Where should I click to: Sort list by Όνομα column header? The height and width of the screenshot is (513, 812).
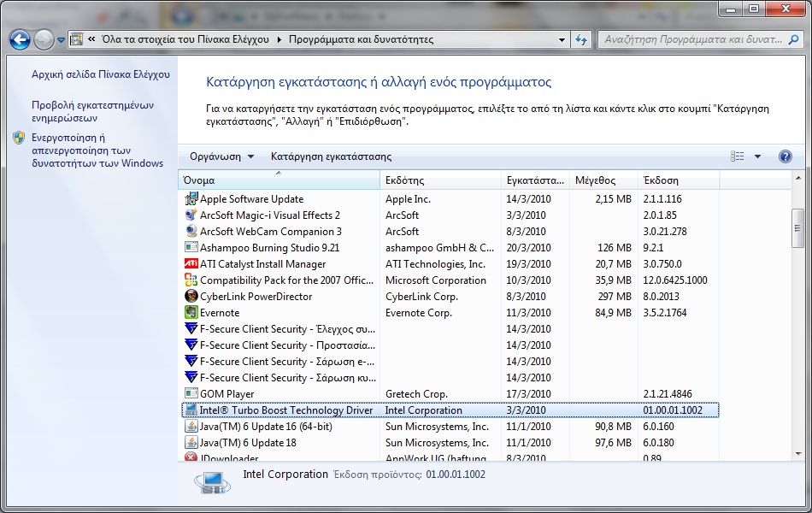(279, 180)
